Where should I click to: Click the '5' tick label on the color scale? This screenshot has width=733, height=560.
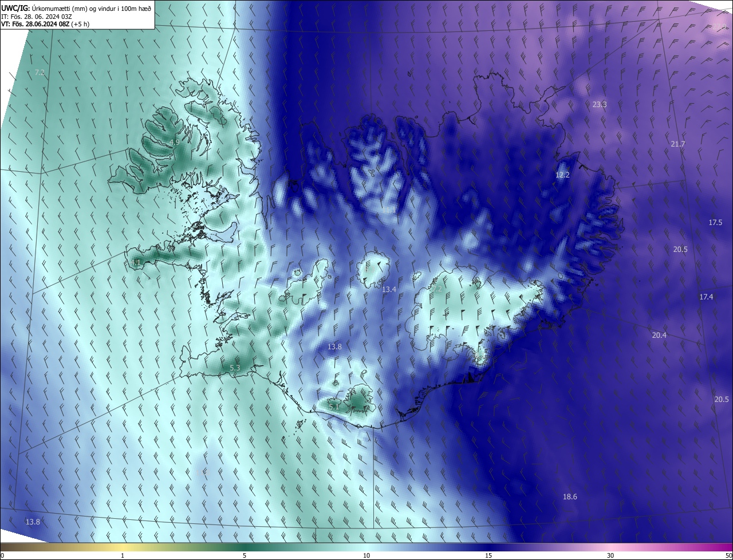point(245,555)
